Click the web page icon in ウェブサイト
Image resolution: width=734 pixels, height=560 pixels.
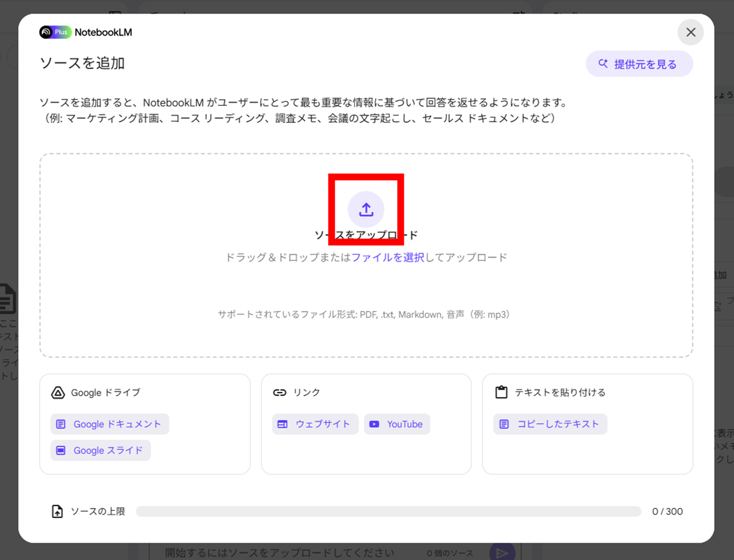tap(283, 424)
